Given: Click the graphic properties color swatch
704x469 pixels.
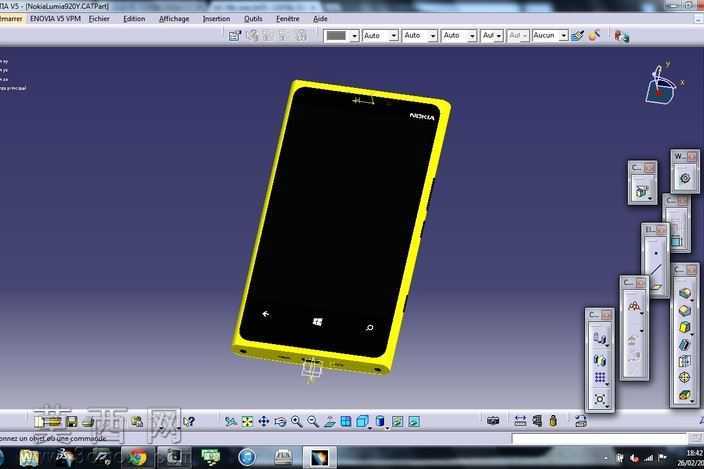Looking at the screenshot, I should pyautogui.click(x=336, y=35).
